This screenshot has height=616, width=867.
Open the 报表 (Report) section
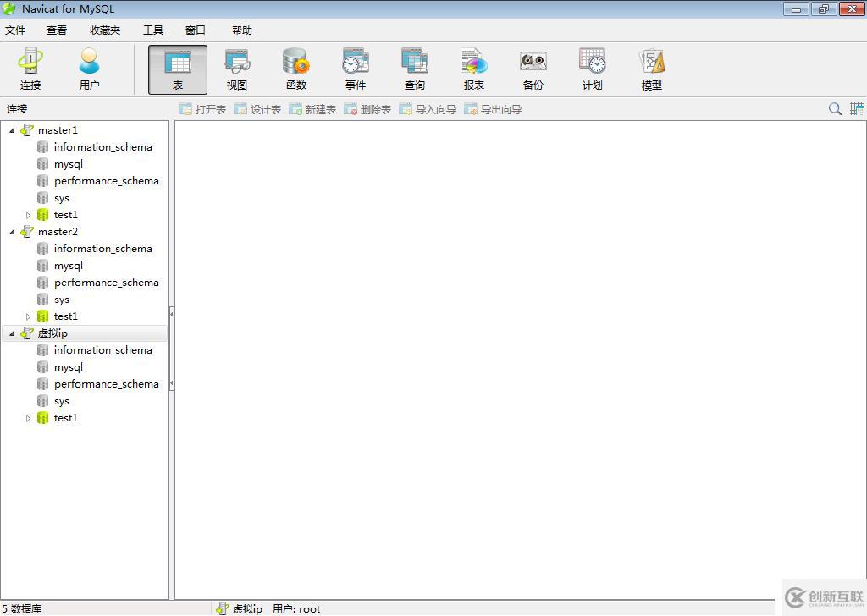[x=474, y=69]
